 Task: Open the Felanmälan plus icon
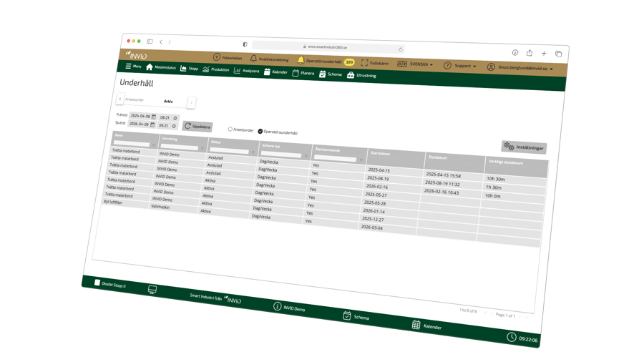216,57
